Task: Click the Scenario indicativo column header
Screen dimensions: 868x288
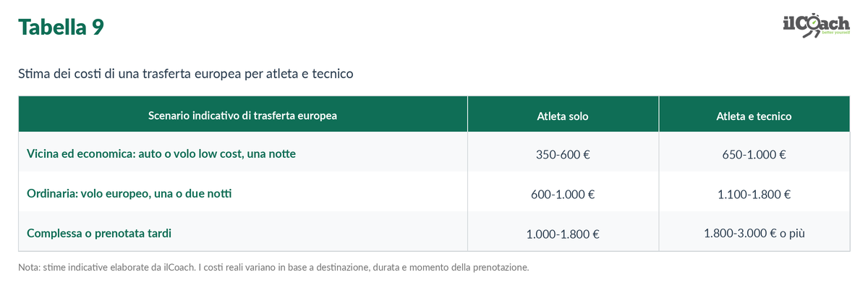Action: 242,115
